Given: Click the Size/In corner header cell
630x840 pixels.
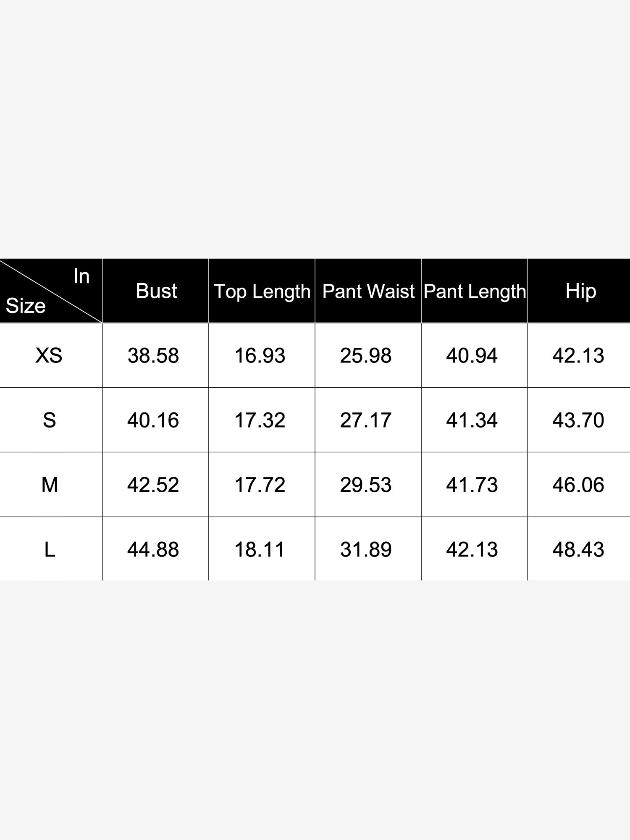Looking at the screenshot, I should coord(51,291).
